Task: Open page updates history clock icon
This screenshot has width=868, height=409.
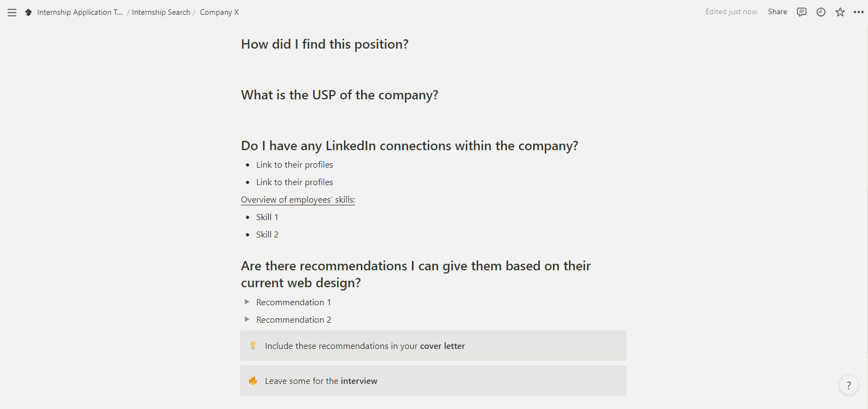Action: 821,12
